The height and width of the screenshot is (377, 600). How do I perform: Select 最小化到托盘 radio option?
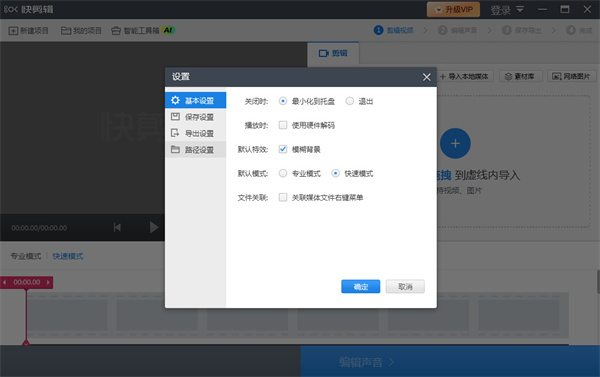click(283, 101)
